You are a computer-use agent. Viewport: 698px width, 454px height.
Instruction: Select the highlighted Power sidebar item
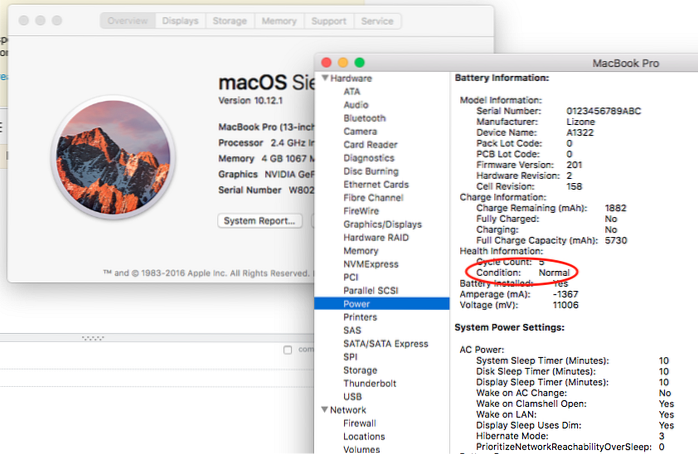pyautogui.click(x=357, y=303)
